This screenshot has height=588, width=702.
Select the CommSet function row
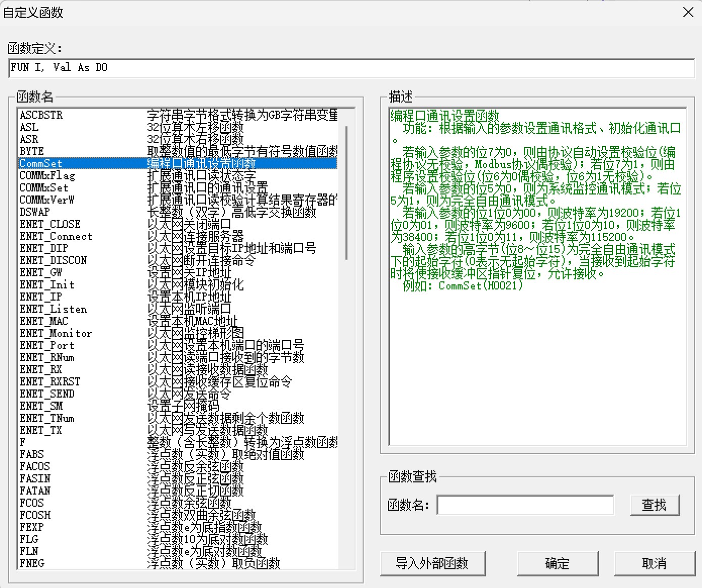[178, 164]
